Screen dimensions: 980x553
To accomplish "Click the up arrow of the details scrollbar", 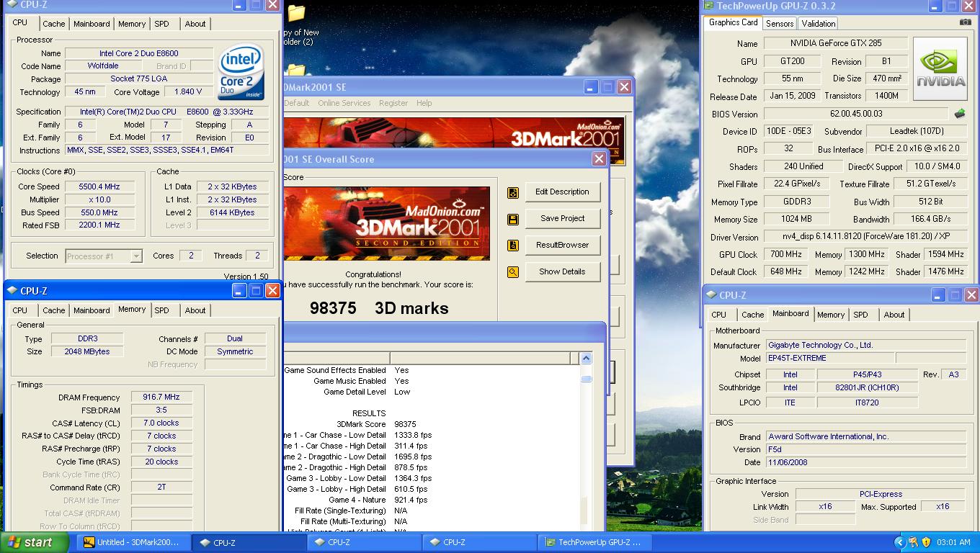I will tap(586, 359).
